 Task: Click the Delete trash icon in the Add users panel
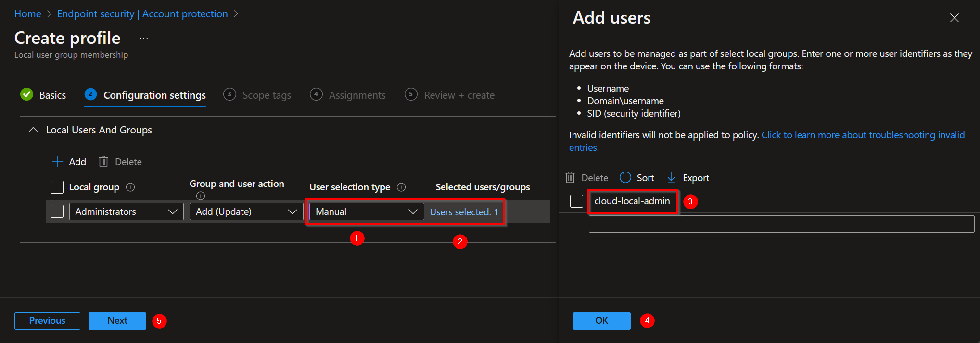coord(570,178)
